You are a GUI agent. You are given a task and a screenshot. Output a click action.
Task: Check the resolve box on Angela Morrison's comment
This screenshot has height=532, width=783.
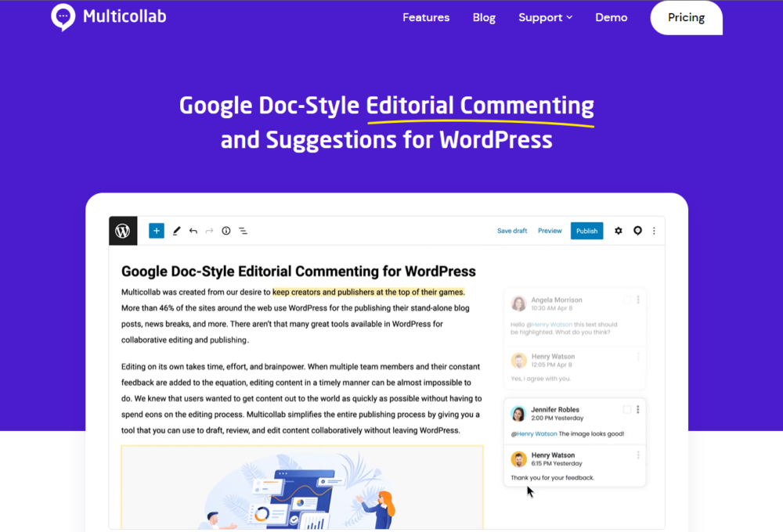(x=627, y=300)
